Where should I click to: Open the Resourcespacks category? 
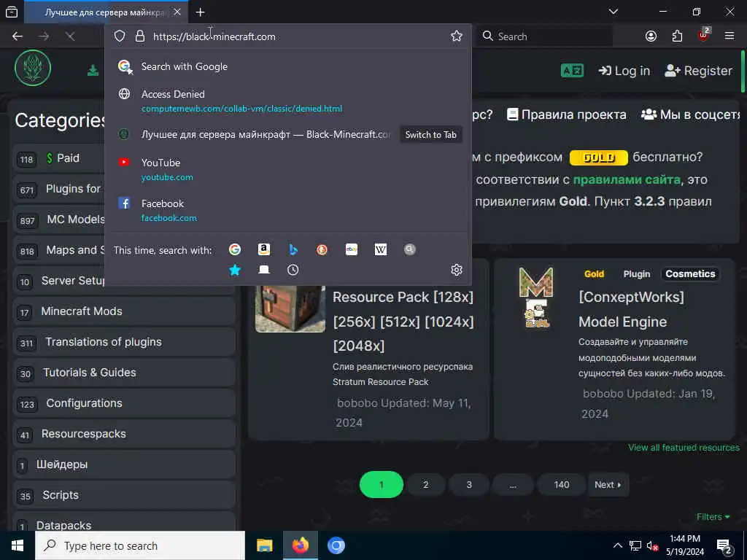[x=124, y=435]
